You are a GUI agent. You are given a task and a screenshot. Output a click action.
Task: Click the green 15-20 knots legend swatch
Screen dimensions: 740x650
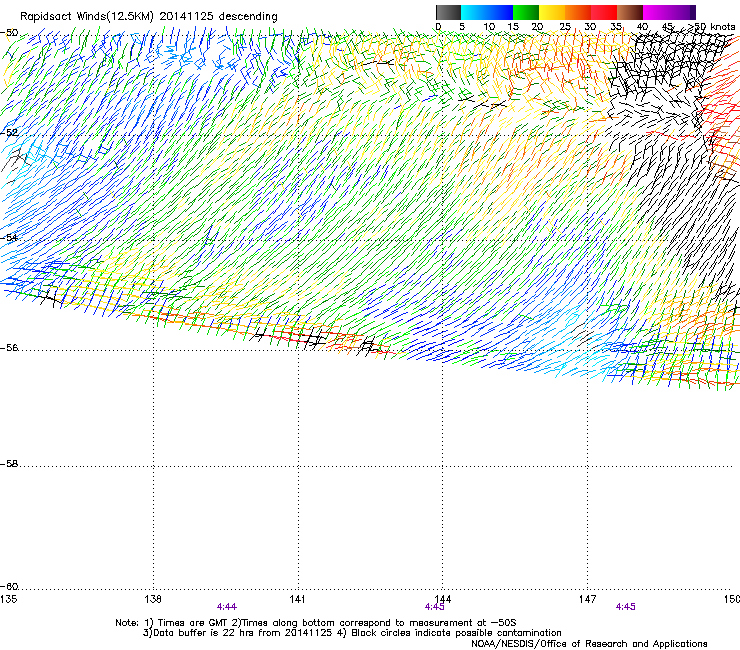coord(526,12)
